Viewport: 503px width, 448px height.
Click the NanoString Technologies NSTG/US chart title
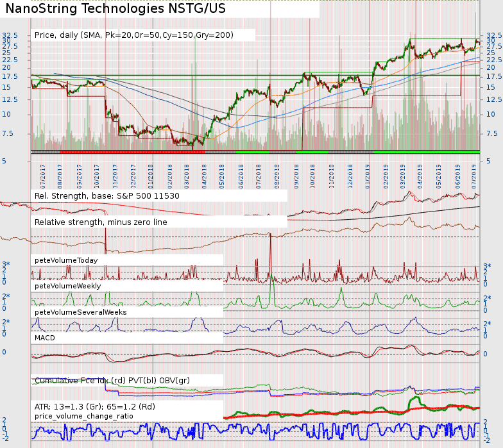[x=115, y=9]
